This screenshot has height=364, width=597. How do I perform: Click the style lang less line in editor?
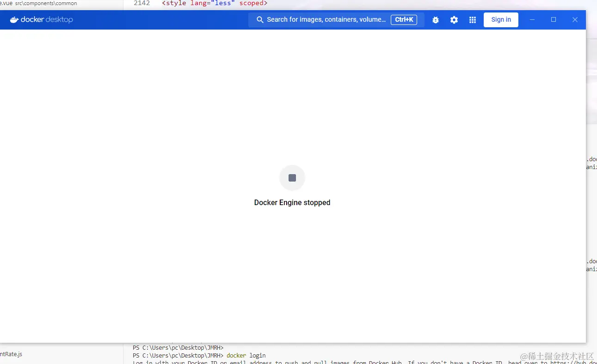[215, 3]
